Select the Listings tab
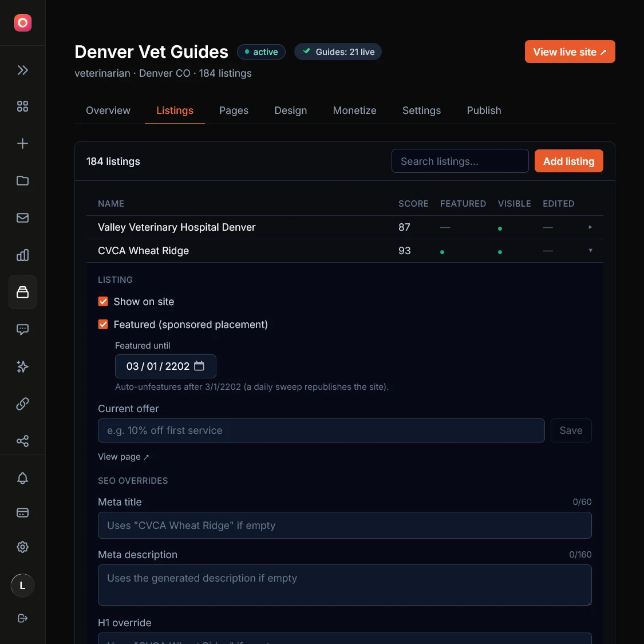This screenshot has height=644, width=644. tap(175, 110)
